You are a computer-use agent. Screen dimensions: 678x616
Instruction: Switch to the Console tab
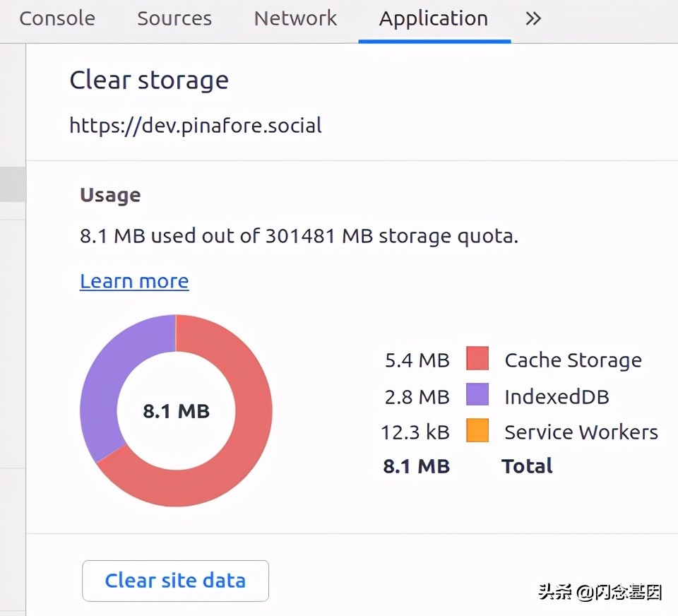pos(57,18)
